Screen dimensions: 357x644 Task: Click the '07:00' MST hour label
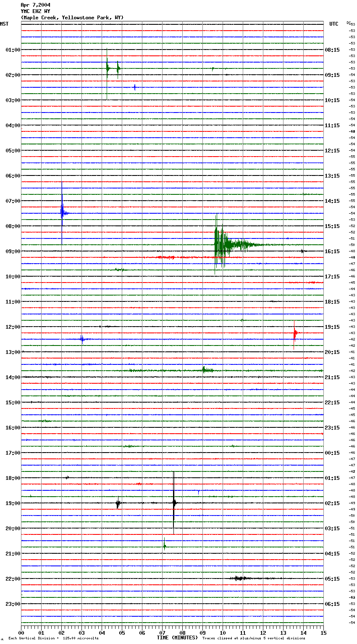pyautogui.click(x=13, y=201)
